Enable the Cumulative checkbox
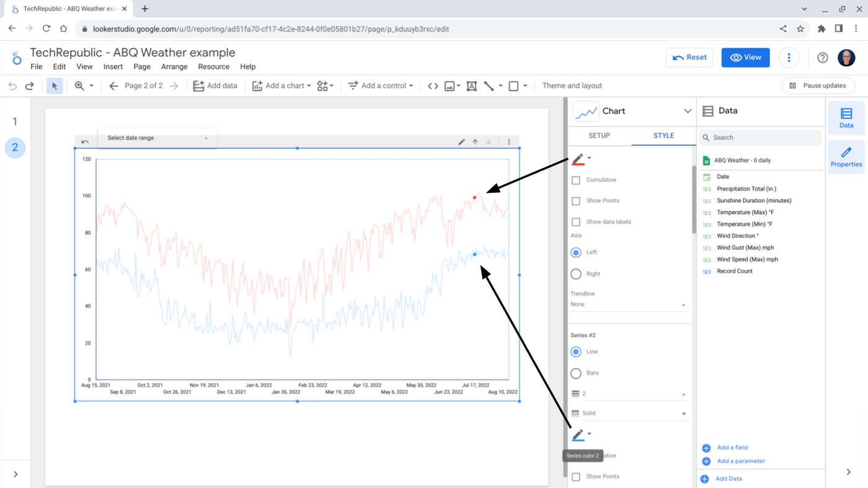The width and height of the screenshot is (868, 488). [x=576, y=180]
